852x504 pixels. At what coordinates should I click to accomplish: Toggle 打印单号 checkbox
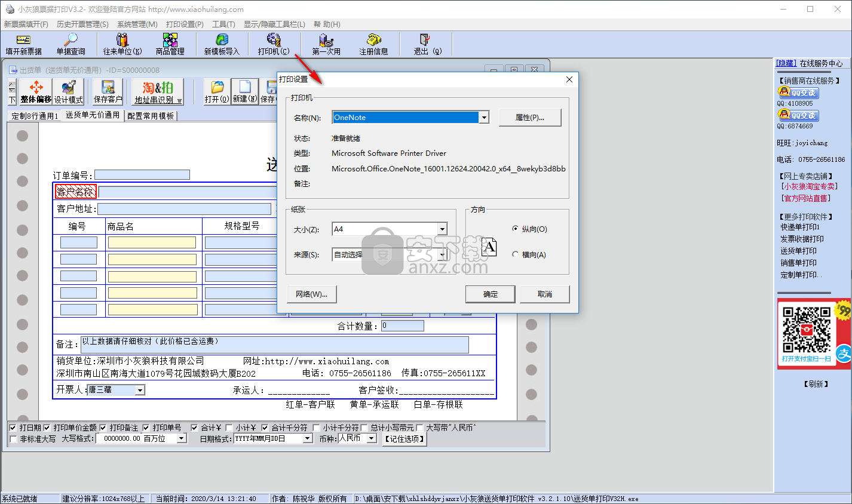point(146,428)
